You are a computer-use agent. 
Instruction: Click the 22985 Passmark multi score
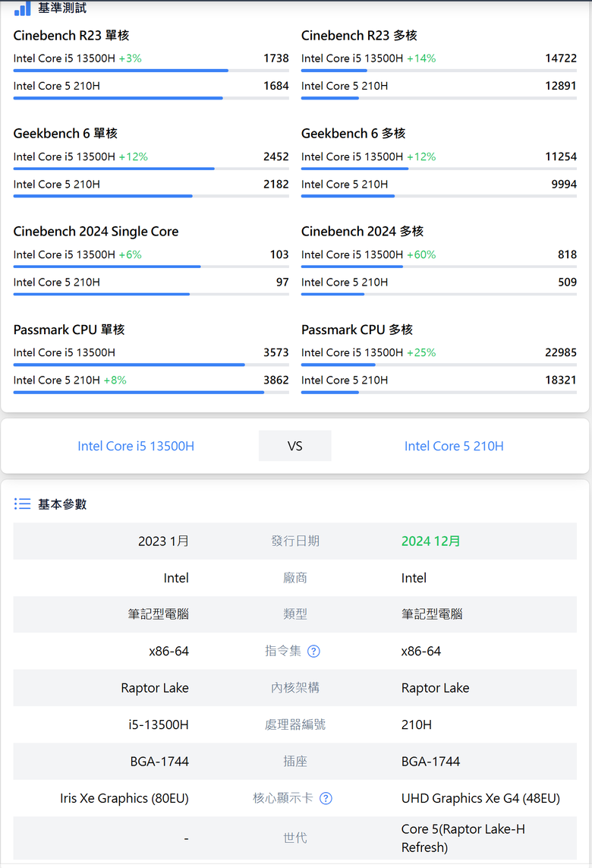[x=561, y=352]
